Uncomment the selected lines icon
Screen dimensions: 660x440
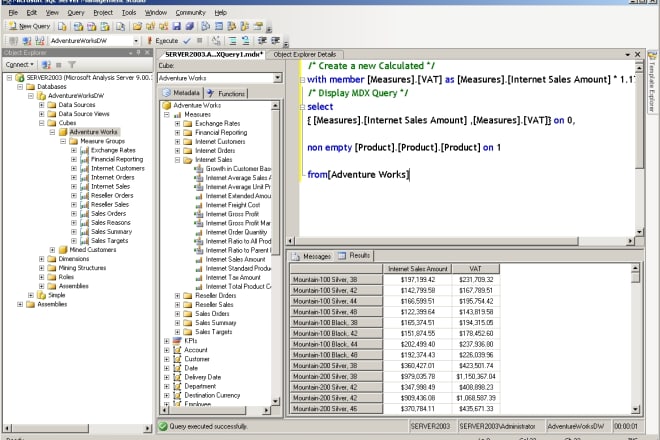[x=245, y=40]
